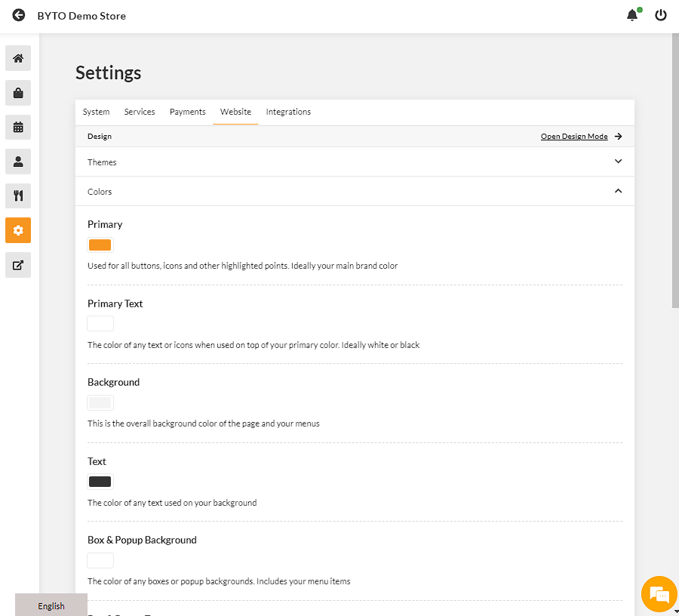Click the Design section header
This screenshot has width=679, height=616.
100,137
